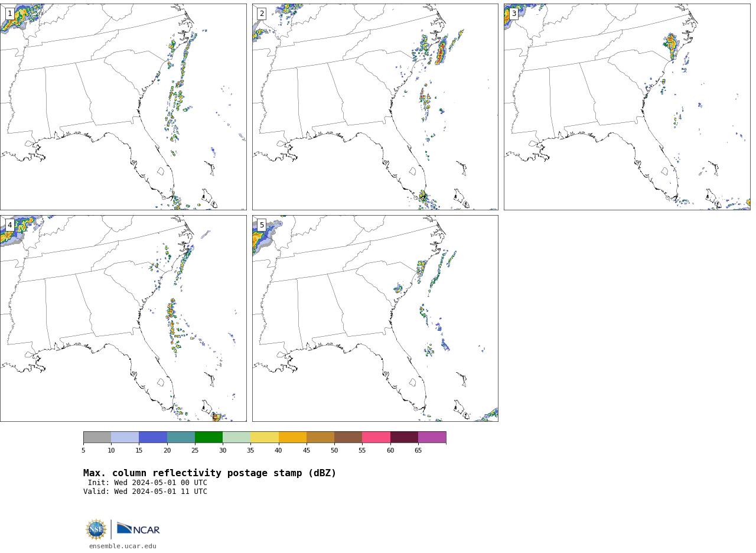
Task: Click the 'Valid: Wed 2024-05-01 11 UTC' text
Action: pos(145,492)
